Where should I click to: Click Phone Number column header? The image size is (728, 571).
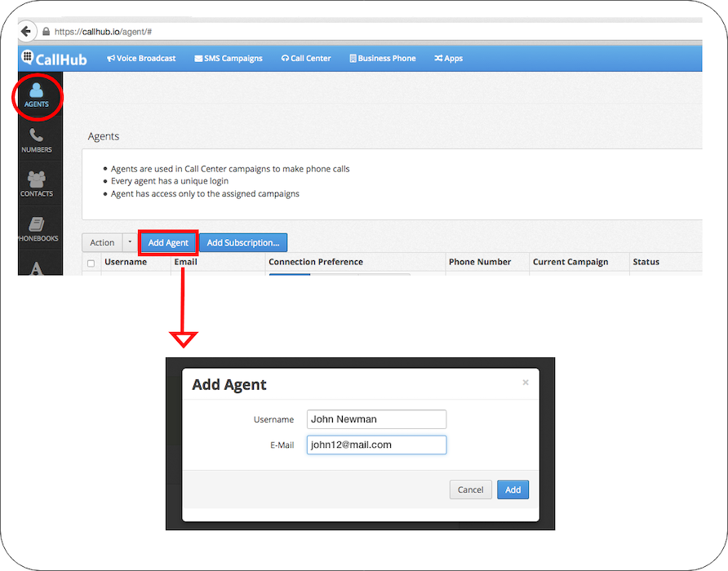click(x=480, y=262)
